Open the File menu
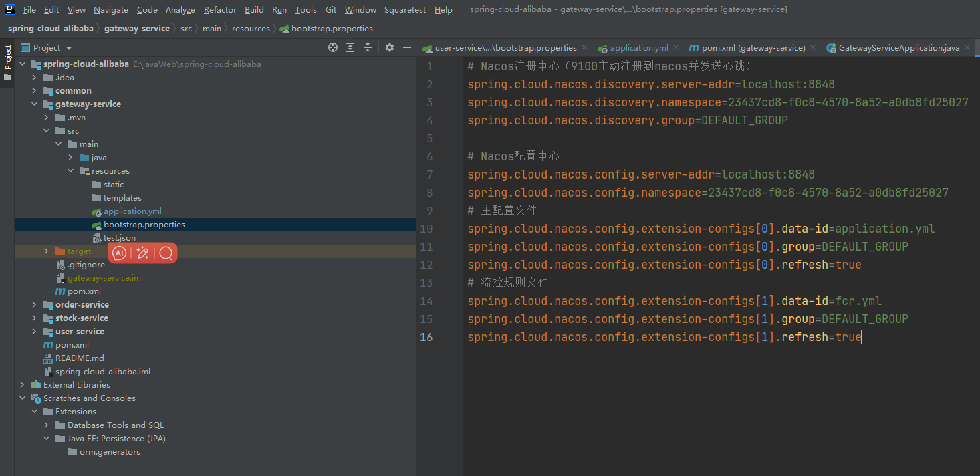Screen dimensions: 980x476 (x=29, y=10)
